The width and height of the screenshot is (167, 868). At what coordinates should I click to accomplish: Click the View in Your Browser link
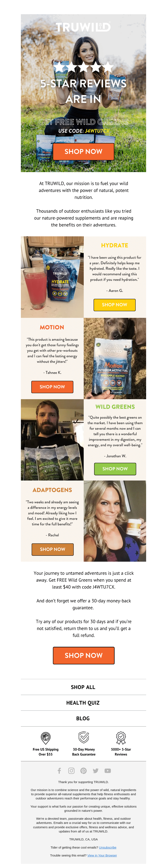[102, 855]
